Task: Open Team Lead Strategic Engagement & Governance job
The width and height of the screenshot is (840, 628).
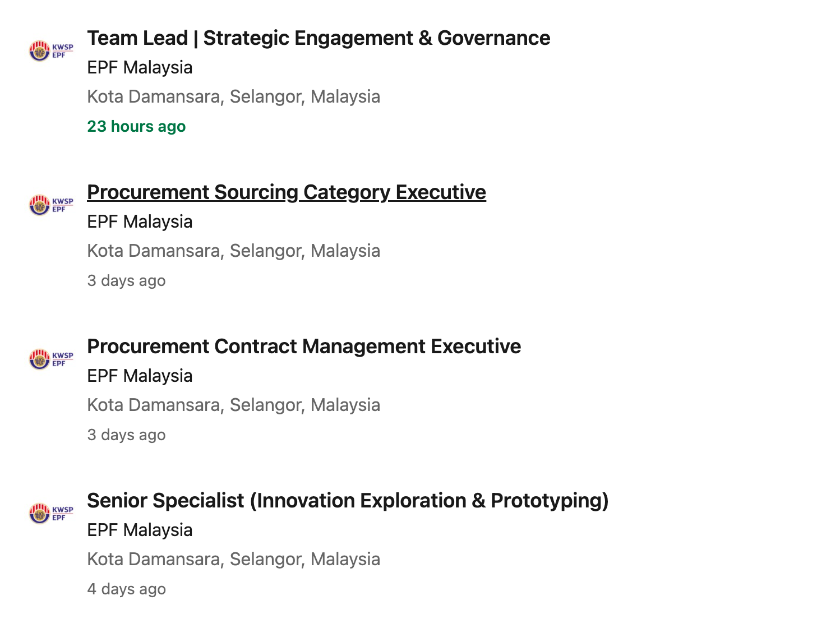Action: click(x=319, y=38)
